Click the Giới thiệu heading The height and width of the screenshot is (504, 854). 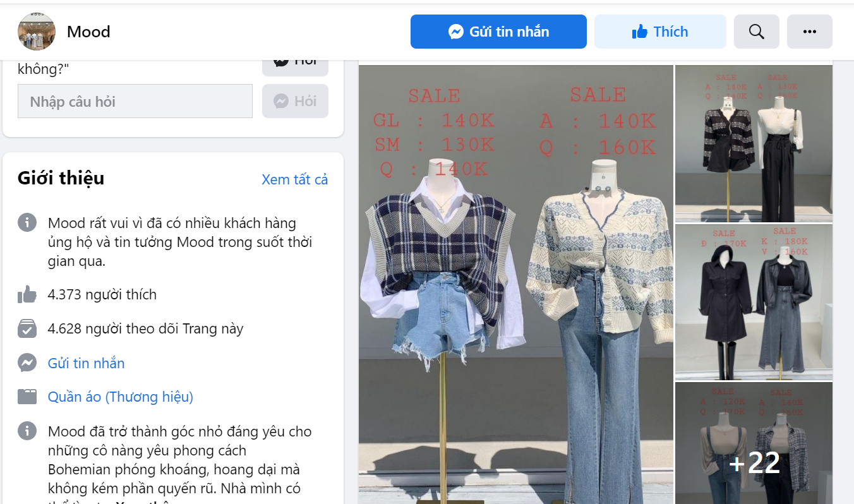[61, 178]
